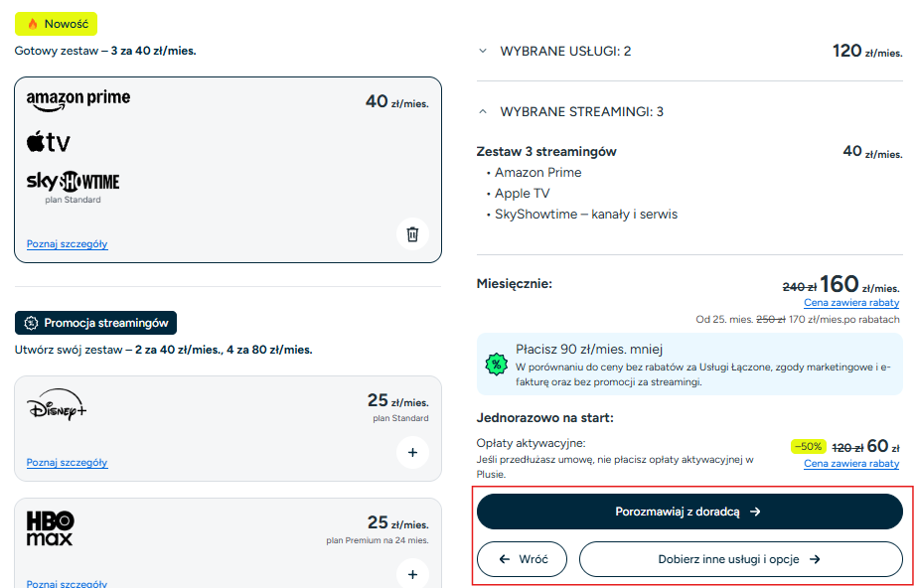This screenshot has height=588, width=916.
Task: Click the Od 25. mies. price note
Action: tap(798, 320)
